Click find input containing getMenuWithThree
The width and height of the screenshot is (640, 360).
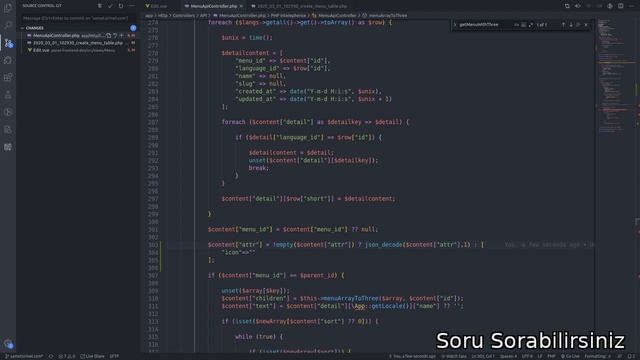pyautogui.click(x=485, y=25)
